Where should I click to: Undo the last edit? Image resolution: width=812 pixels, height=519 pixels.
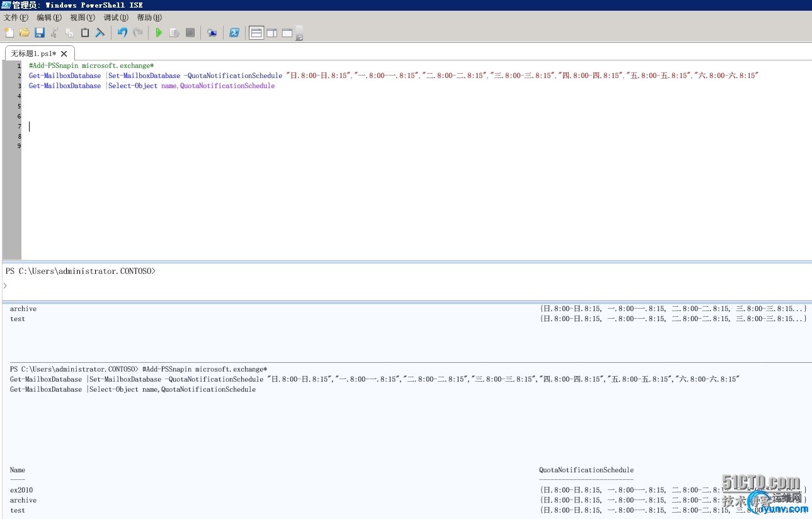(122, 33)
